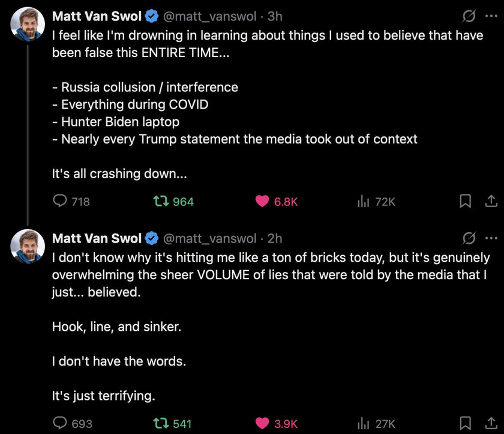Bookmark the second tweet

[x=465, y=423]
